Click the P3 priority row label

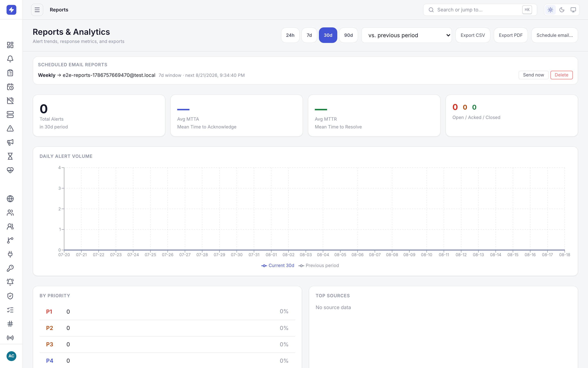point(50,344)
